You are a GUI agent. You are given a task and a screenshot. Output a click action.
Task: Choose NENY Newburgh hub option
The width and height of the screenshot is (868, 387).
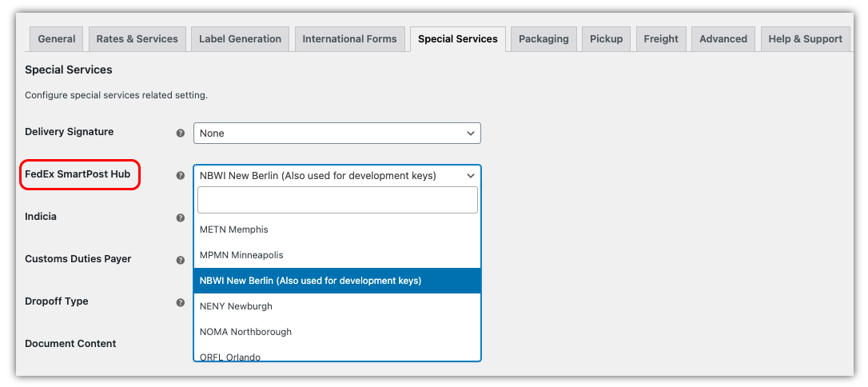click(337, 306)
